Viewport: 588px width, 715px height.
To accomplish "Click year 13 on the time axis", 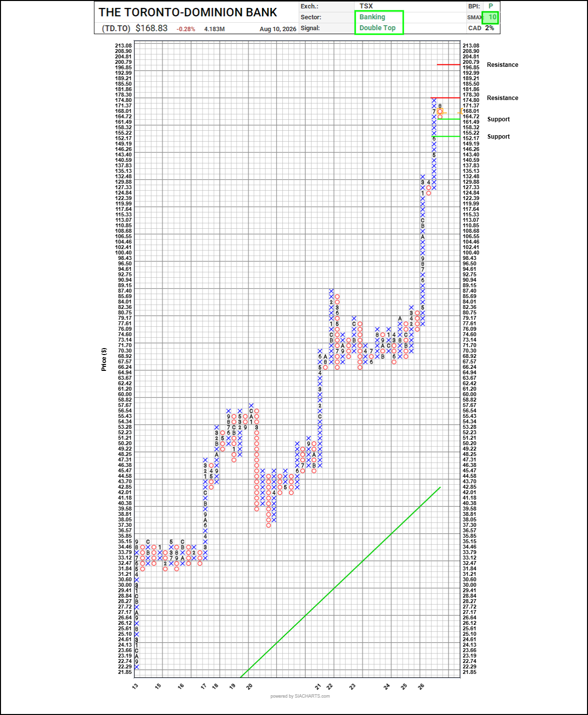I will tap(135, 686).
